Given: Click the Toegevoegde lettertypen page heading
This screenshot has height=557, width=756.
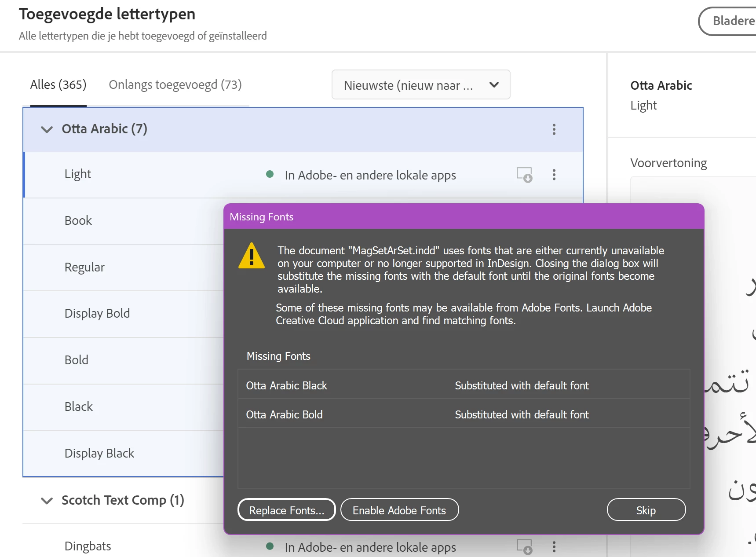Looking at the screenshot, I should point(107,14).
